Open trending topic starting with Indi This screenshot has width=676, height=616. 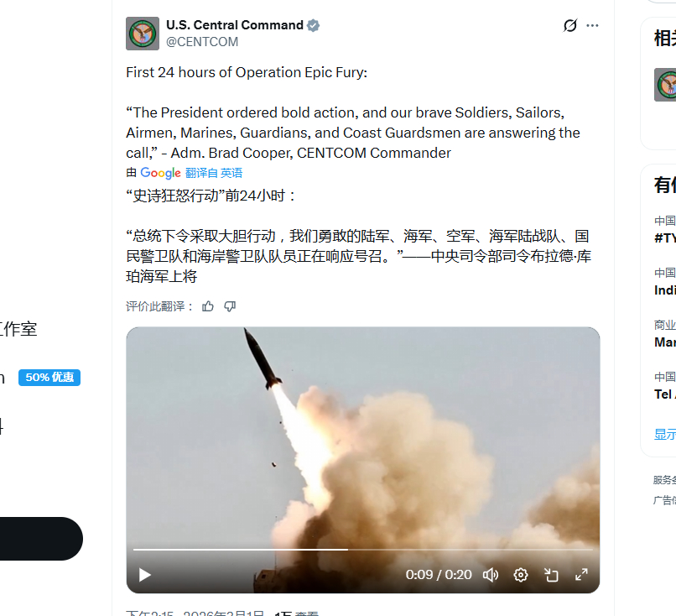[665, 290]
